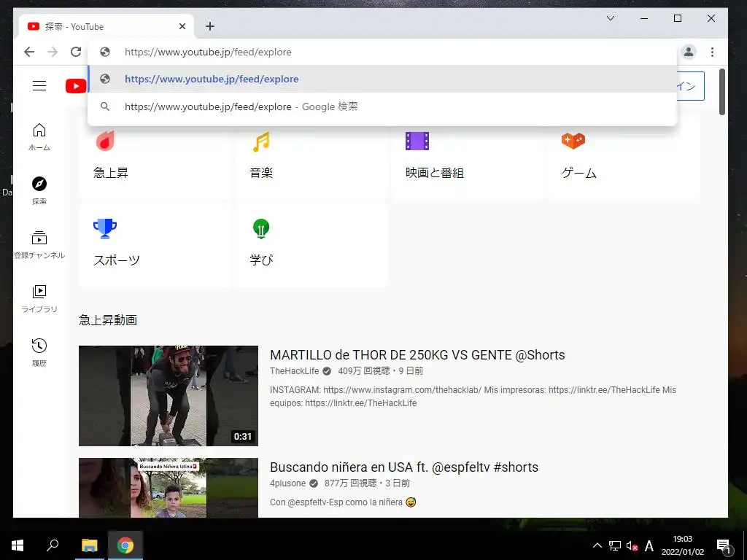747x560 pixels.
Task: Choose the Google 検索 suggestion row
Action: point(382,106)
